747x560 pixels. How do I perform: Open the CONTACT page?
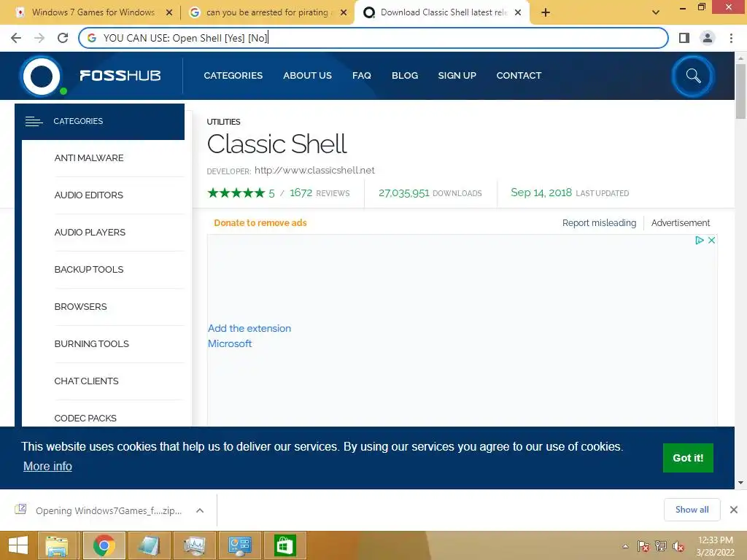(x=519, y=75)
